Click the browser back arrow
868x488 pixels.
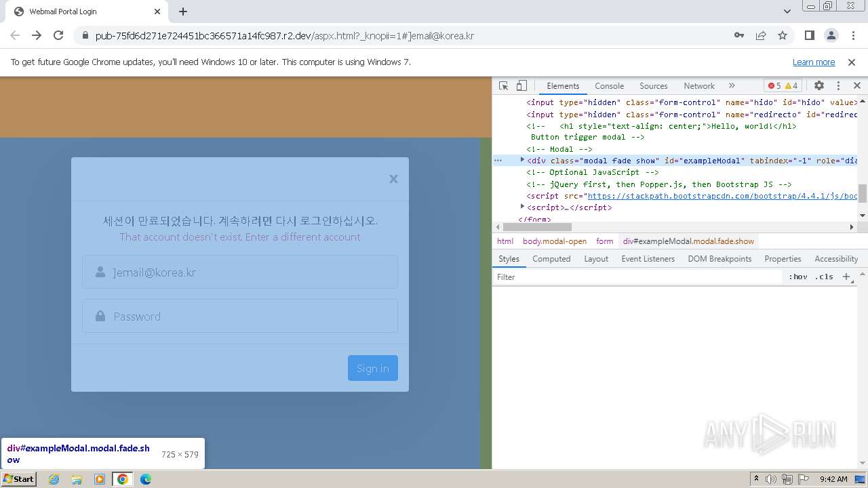tap(15, 35)
